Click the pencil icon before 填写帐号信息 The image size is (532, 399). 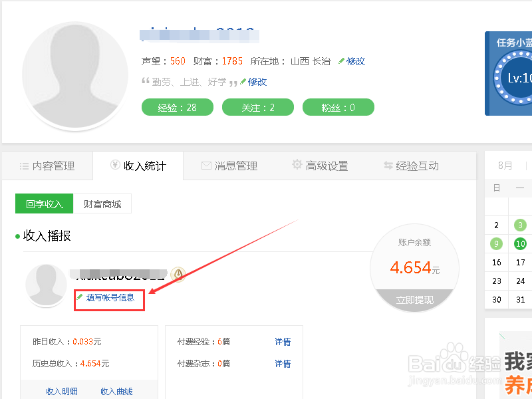(80, 297)
